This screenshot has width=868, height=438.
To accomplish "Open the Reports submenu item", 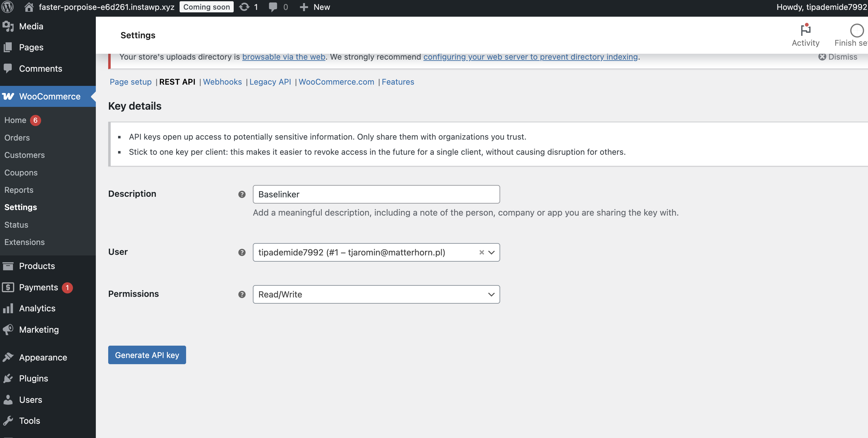I will click(x=19, y=190).
